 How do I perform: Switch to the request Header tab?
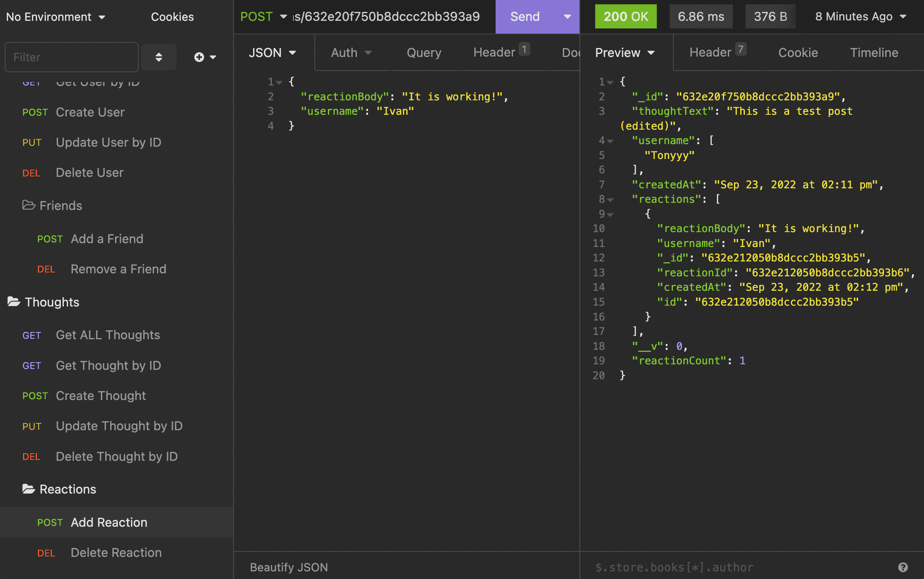(x=501, y=52)
